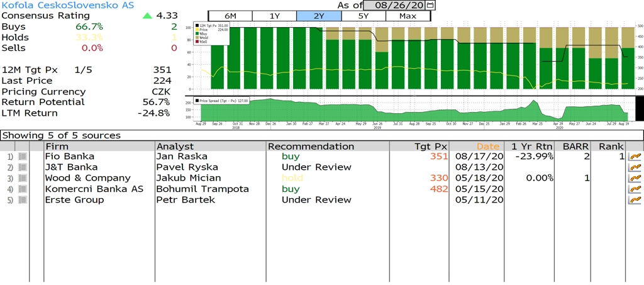Open the Erste Group row document icon

click(23, 200)
